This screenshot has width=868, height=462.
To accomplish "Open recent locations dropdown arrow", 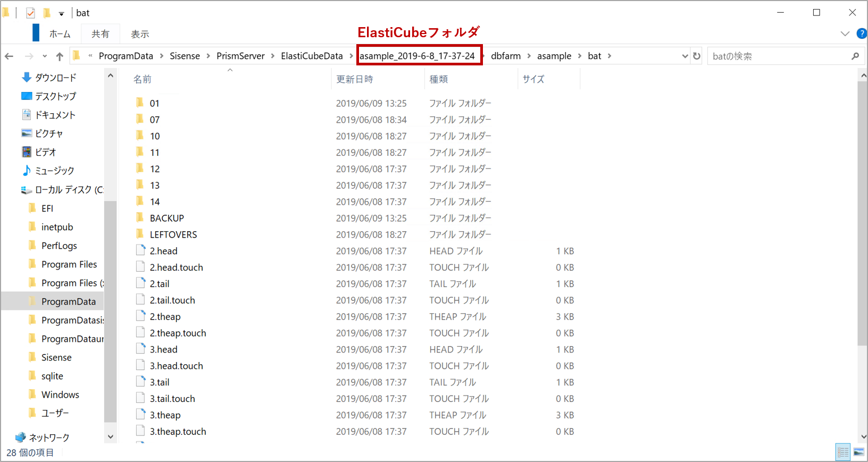I will click(x=44, y=56).
